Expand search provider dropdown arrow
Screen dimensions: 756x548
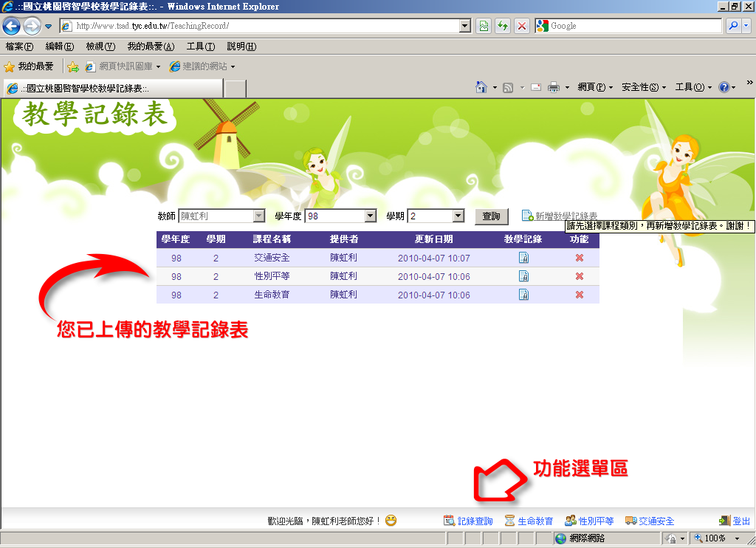pos(747,26)
